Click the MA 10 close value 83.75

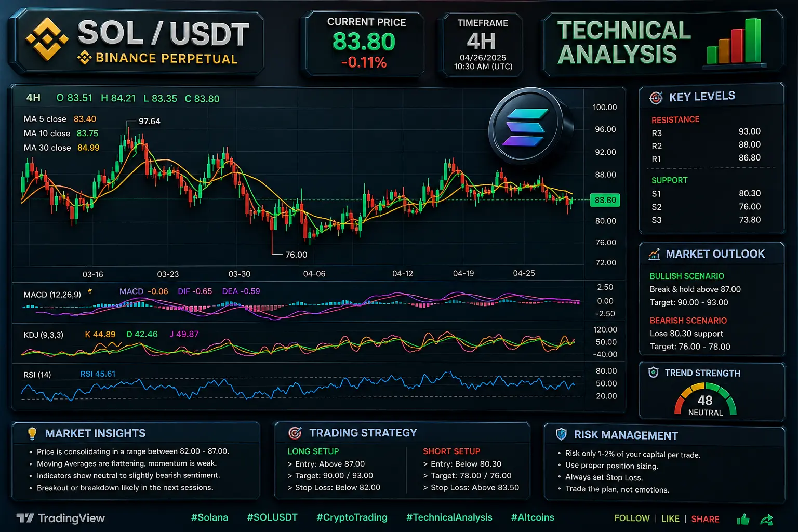[x=87, y=134]
